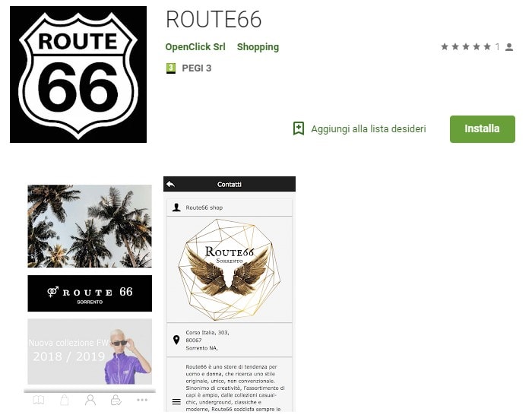The width and height of the screenshot is (532, 418).
Task: Open the Shopping category link
Action: tap(258, 47)
